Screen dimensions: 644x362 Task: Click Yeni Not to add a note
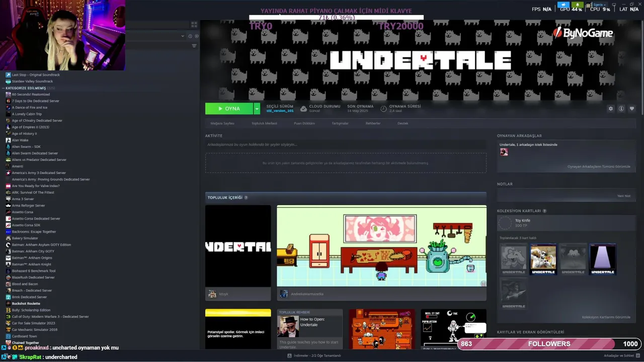(x=624, y=196)
